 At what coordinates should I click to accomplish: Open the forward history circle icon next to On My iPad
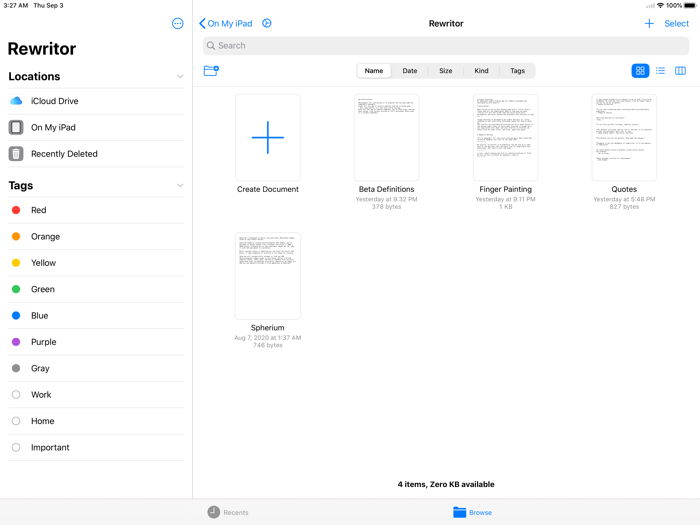coord(267,23)
